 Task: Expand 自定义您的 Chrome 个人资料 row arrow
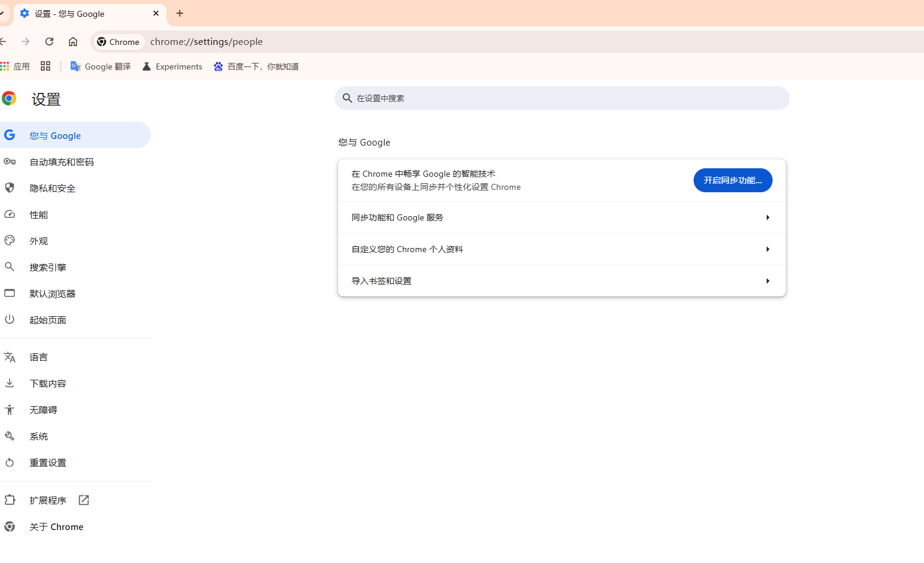tap(767, 249)
